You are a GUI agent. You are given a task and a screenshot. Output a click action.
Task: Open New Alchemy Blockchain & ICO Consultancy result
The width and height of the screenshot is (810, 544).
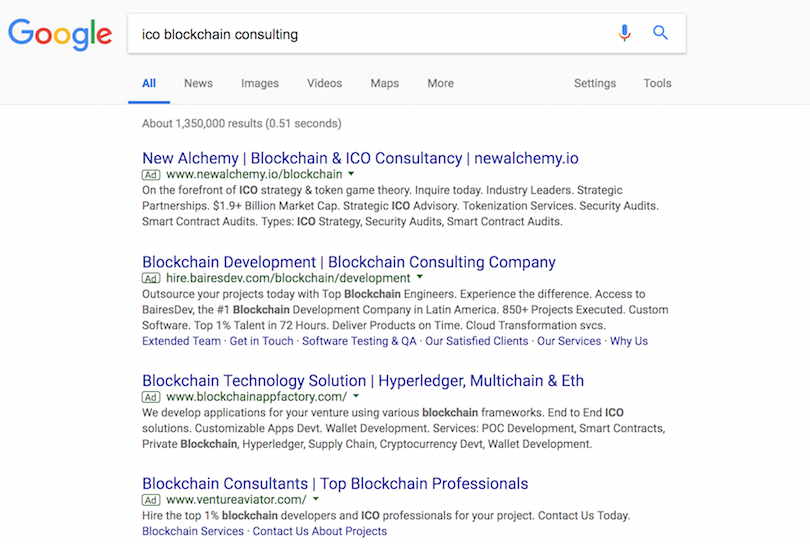[360, 158]
